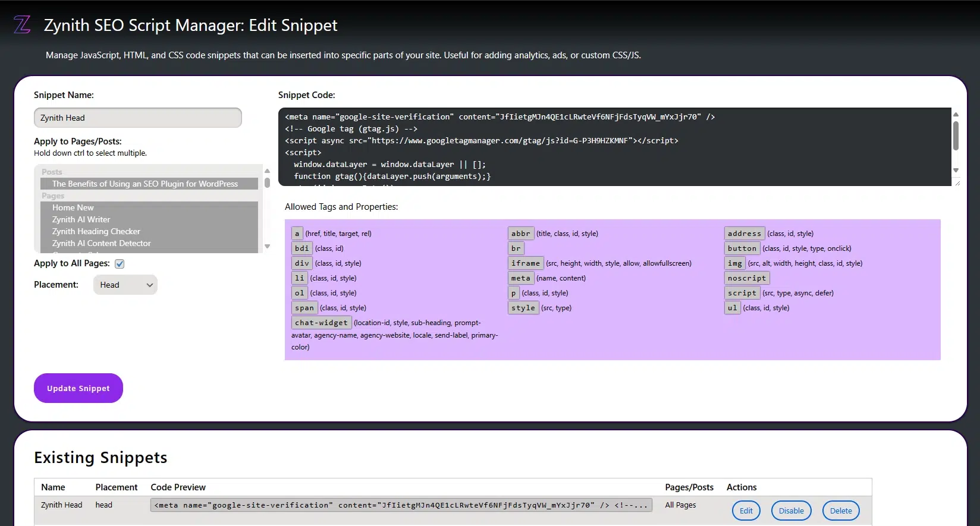
Task: Click the 'Zynith Head' name in snippets table
Action: tap(62, 505)
